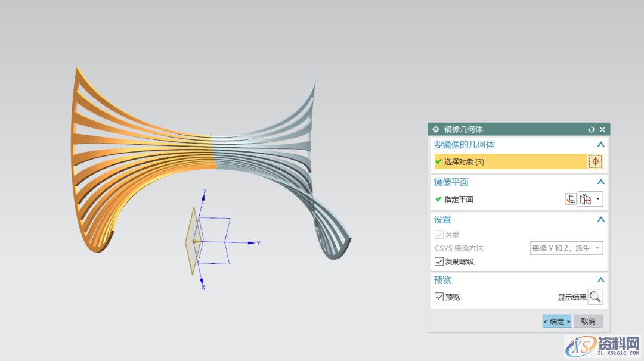This screenshot has width=644, height=361.
Task: Click the mirror plane type icon
Action: click(x=586, y=200)
